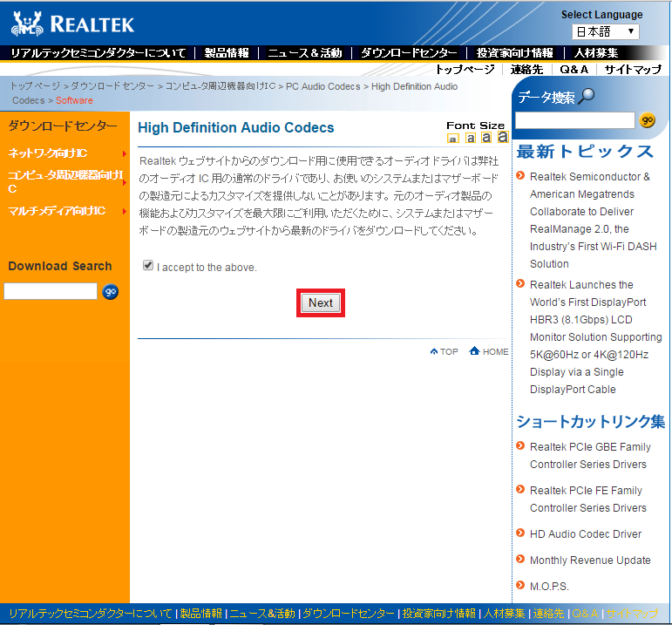Open the 製品情報 top menu item

tap(227, 53)
